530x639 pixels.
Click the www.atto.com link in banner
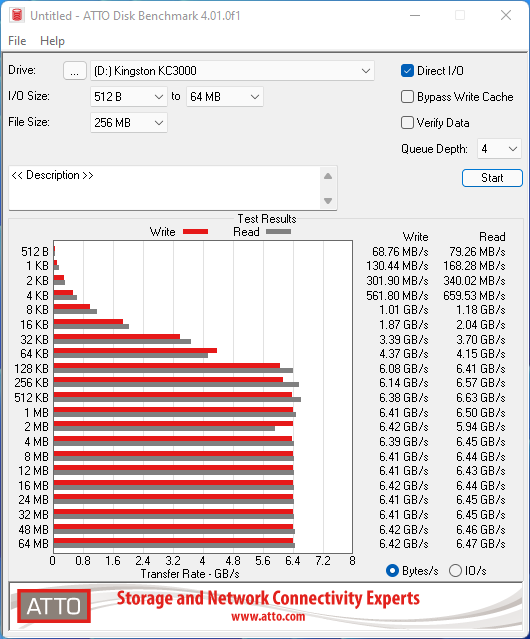click(268, 616)
